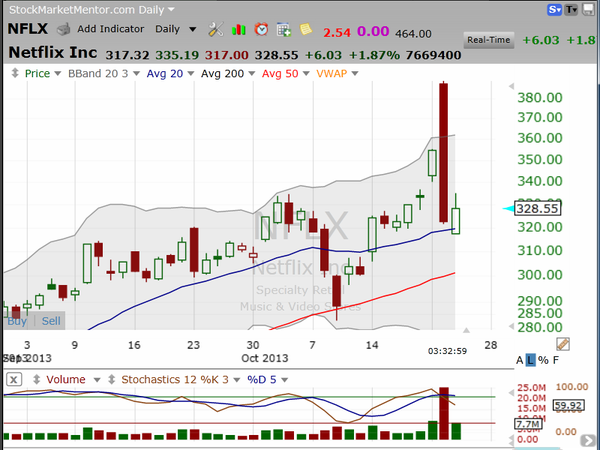Select the F scale option
The width and height of the screenshot is (600, 450).
(556, 360)
